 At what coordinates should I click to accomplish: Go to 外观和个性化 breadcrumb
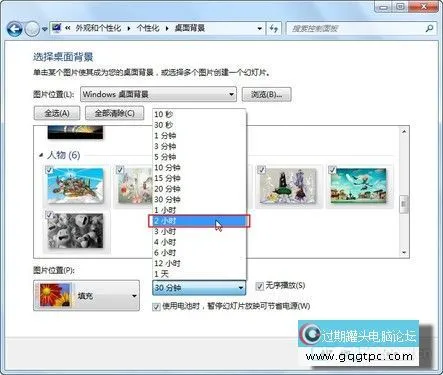pos(98,28)
